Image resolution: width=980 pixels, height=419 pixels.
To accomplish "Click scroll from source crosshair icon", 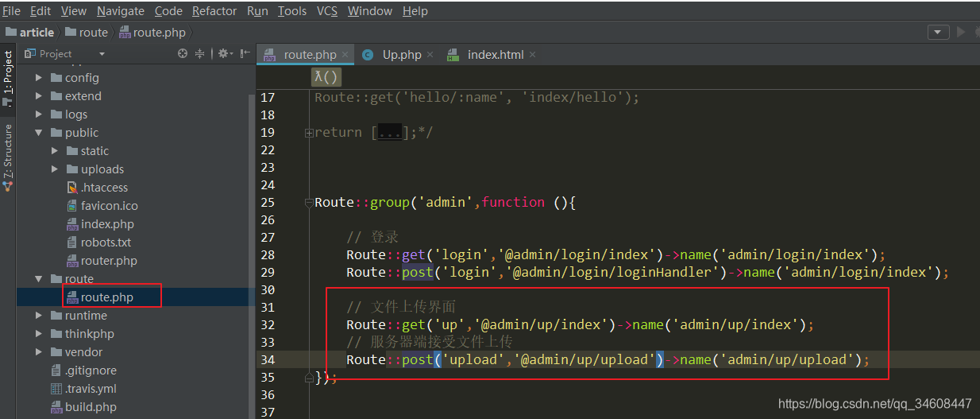I will click(183, 54).
